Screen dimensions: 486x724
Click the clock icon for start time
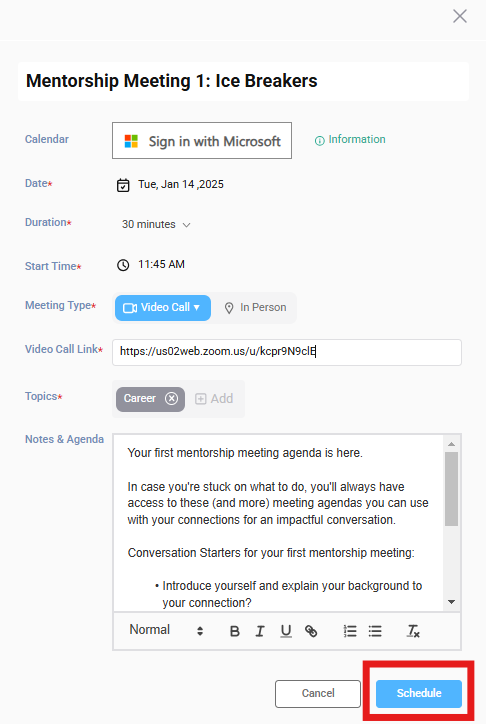point(123,265)
